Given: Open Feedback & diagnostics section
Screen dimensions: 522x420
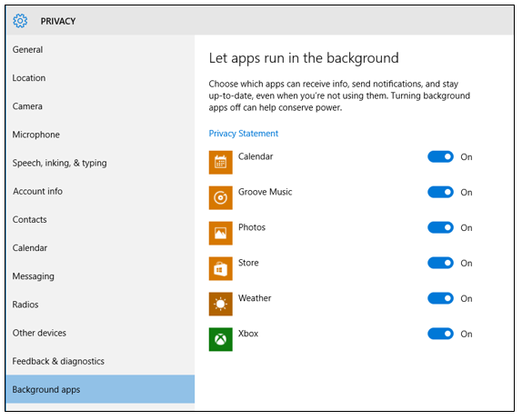Looking at the screenshot, I should pyautogui.click(x=100, y=361).
